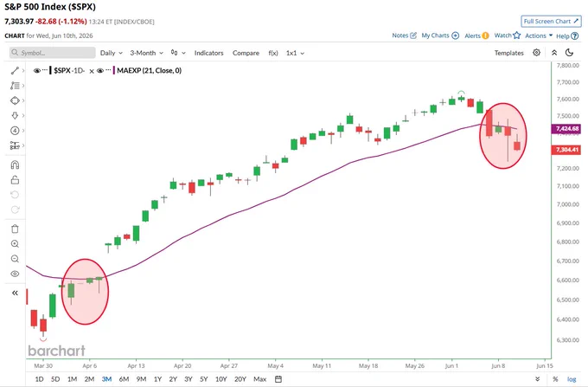This screenshot has width=588, height=387.
Task: Click the 7,304.41 current price label
Action: point(566,150)
